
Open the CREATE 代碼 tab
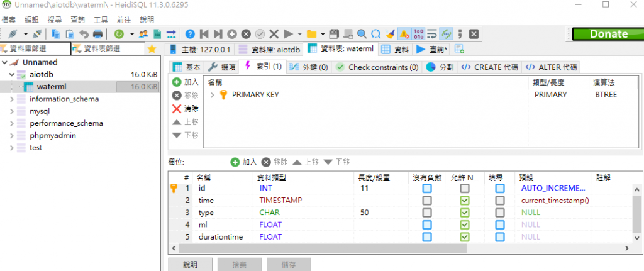[x=491, y=67]
